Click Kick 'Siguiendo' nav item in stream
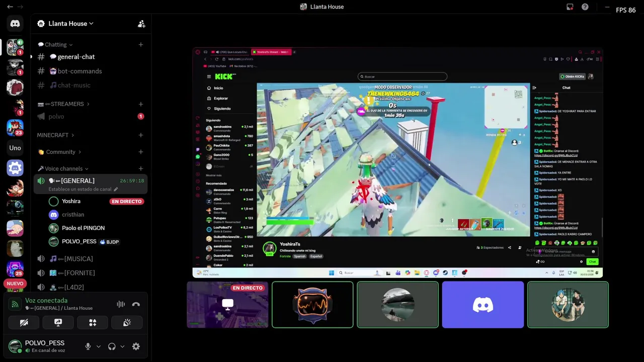 click(222, 109)
